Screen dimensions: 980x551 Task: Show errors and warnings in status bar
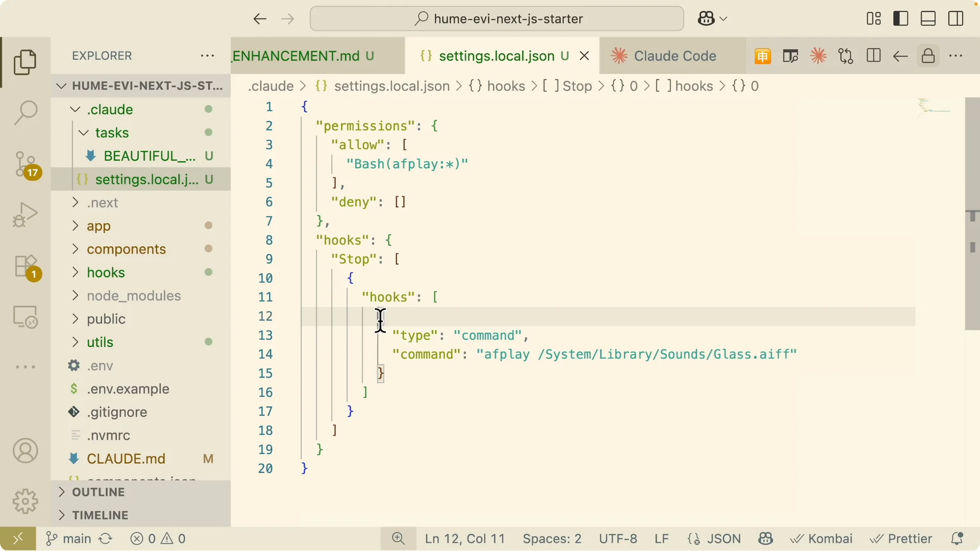[x=158, y=539]
